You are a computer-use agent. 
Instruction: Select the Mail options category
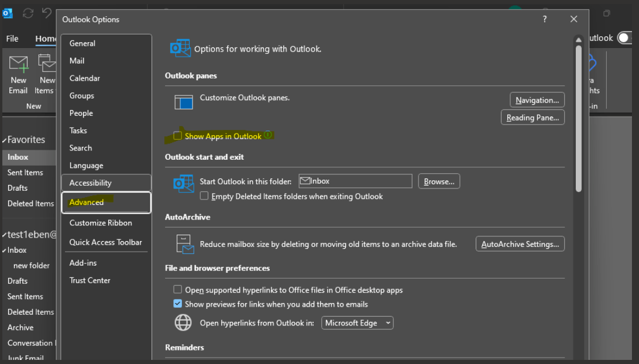click(x=106, y=61)
